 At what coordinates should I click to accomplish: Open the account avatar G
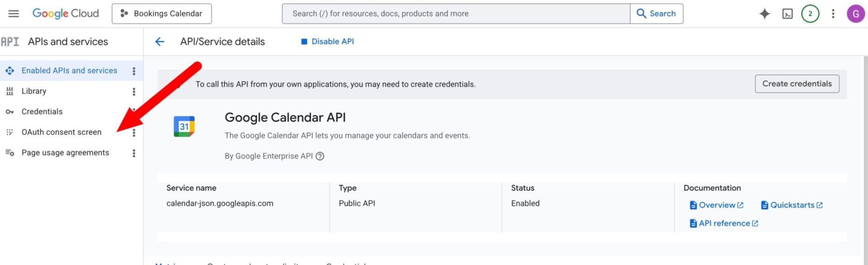855,14
